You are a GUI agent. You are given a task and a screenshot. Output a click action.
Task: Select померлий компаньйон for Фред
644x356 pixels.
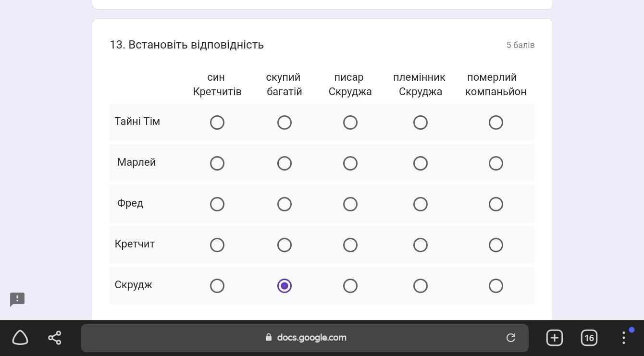coord(496,204)
